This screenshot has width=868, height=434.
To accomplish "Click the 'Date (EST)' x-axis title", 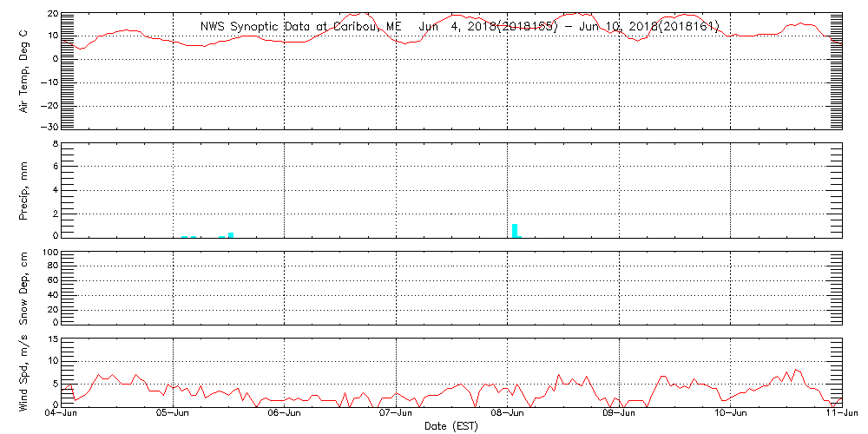I will (451, 427).
